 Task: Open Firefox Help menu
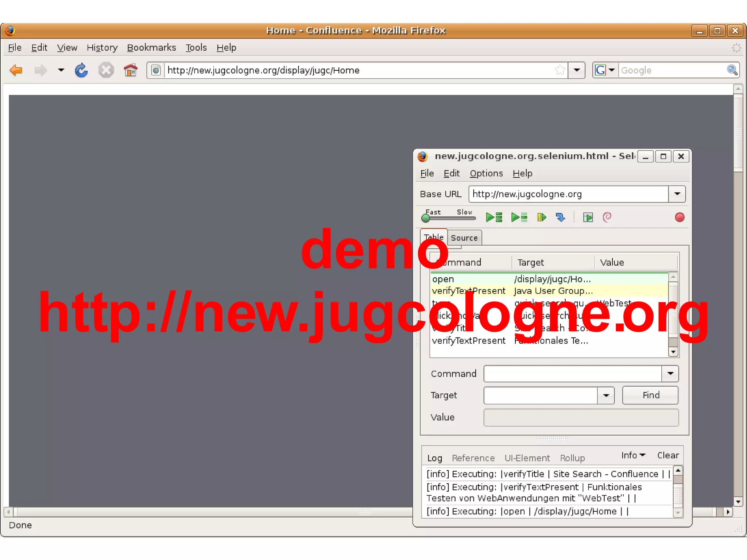pos(226,48)
